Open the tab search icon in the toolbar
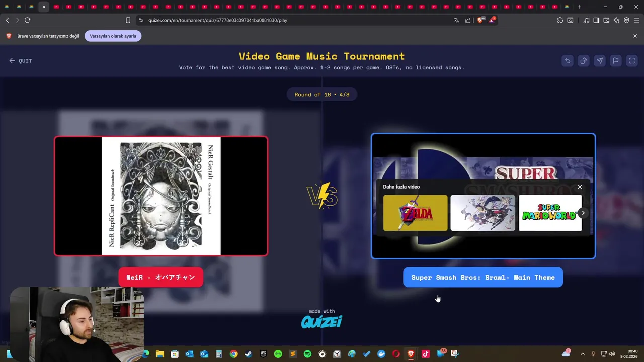The height and width of the screenshot is (362, 644). click(x=570, y=20)
